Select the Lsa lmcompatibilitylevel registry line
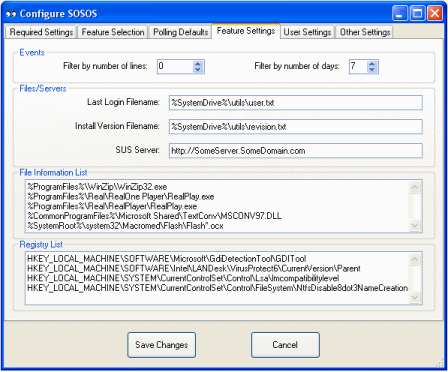The width and height of the screenshot is (448, 372). [183, 278]
